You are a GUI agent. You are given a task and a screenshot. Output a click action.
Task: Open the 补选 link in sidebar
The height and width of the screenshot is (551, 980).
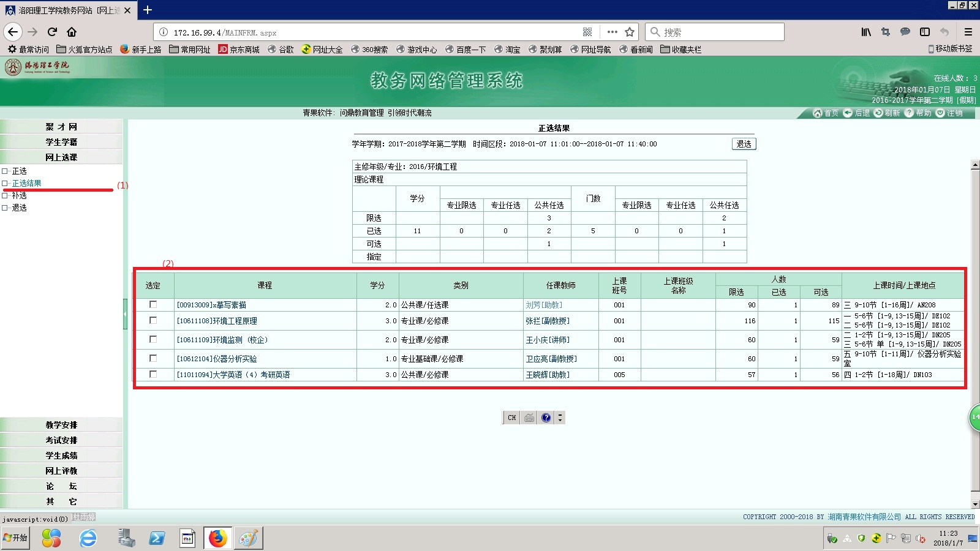click(x=19, y=195)
